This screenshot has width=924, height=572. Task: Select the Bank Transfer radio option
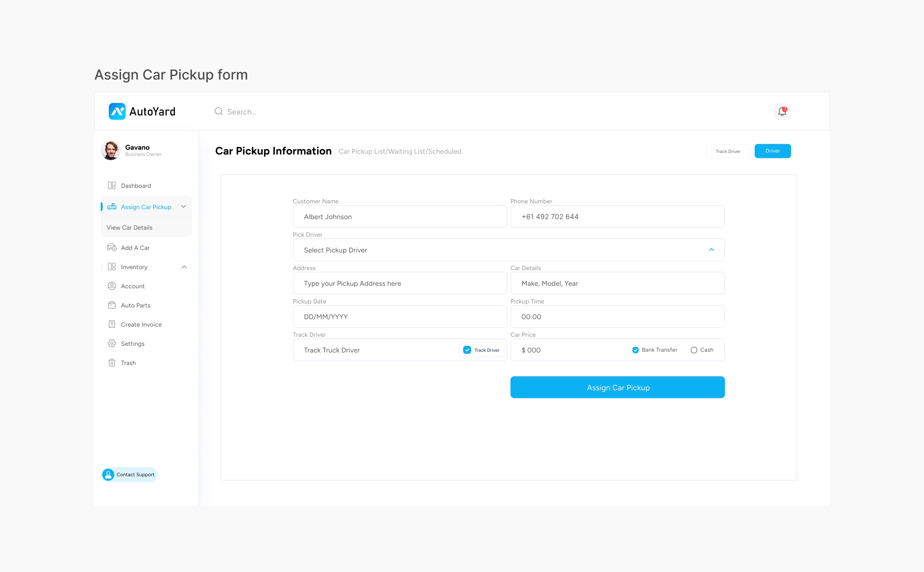[x=636, y=350]
